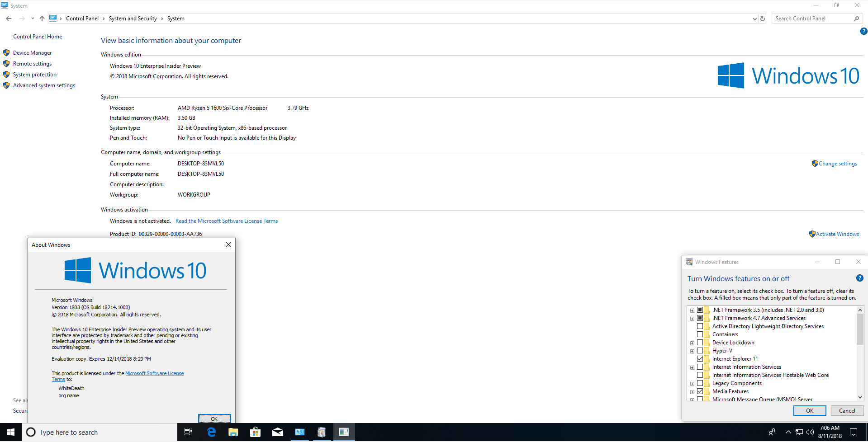The image size is (868, 442).
Task: Click the network icon in system tray
Action: pyautogui.click(x=799, y=432)
